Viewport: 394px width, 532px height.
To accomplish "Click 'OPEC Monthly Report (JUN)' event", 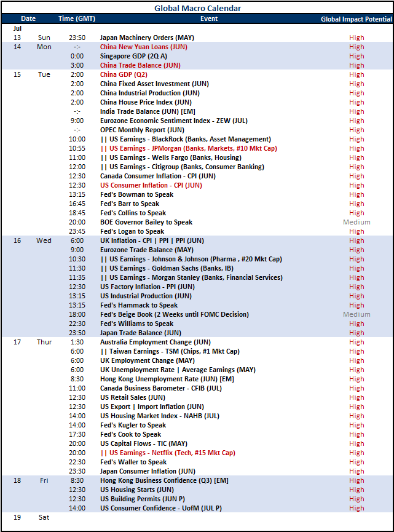I will [x=142, y=130].
